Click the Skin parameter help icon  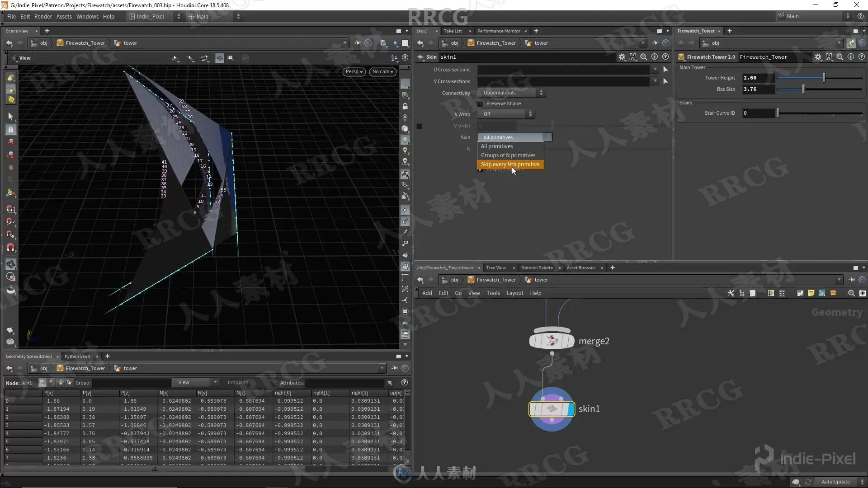coord(665,57)
